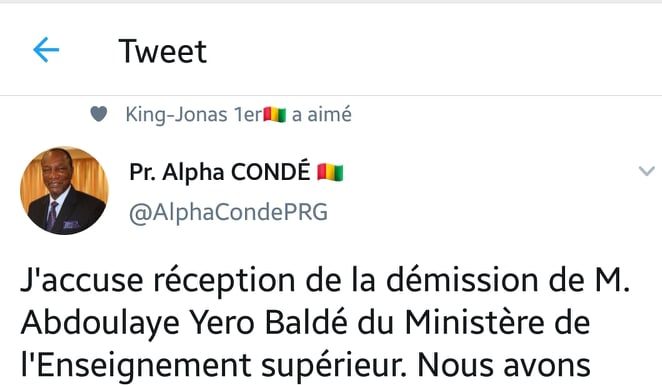Click the name Abdoulaye in the tweet
This screenshot has width=662, height=385.
pyautogui.click(x=100, y=324)
